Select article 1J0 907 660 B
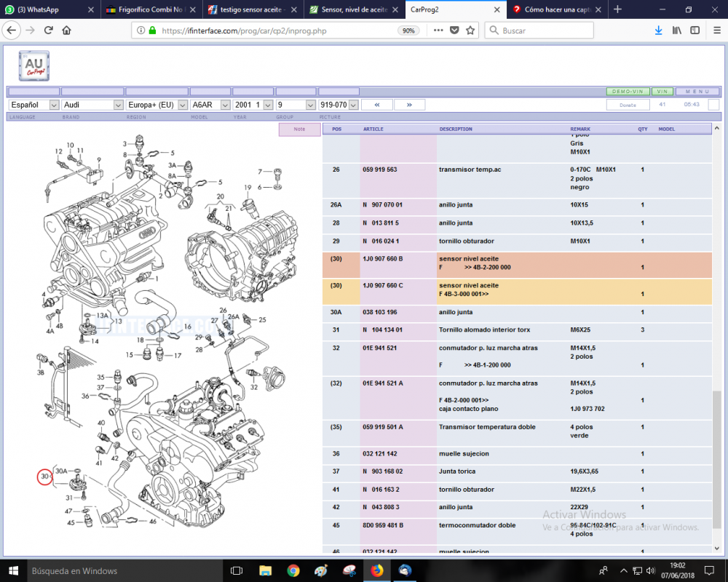This screenshot has height=582, width=728. pyautogui.click(x=383, y=258)
